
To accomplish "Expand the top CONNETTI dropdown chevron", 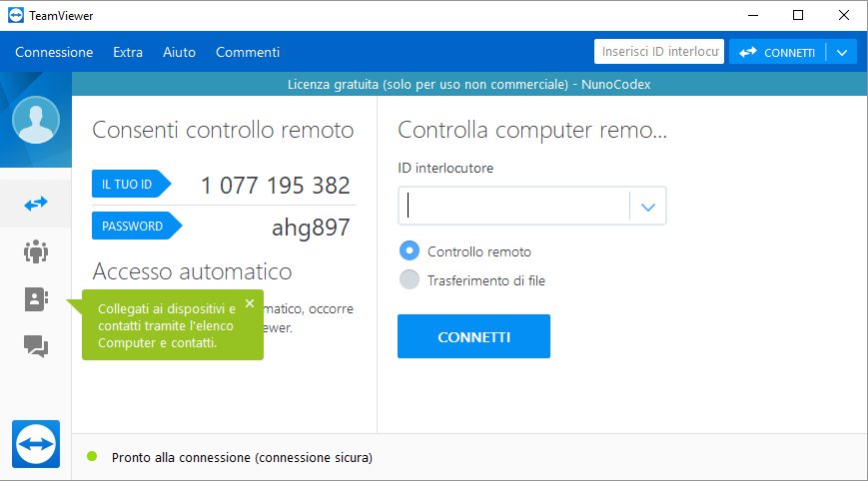I will [842, 53].
